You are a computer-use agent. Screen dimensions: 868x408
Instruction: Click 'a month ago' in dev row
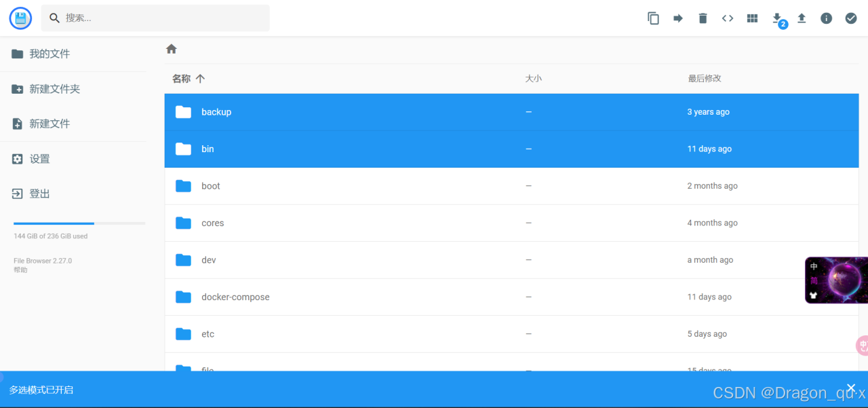pyautogui.click(x=710, y=260)
